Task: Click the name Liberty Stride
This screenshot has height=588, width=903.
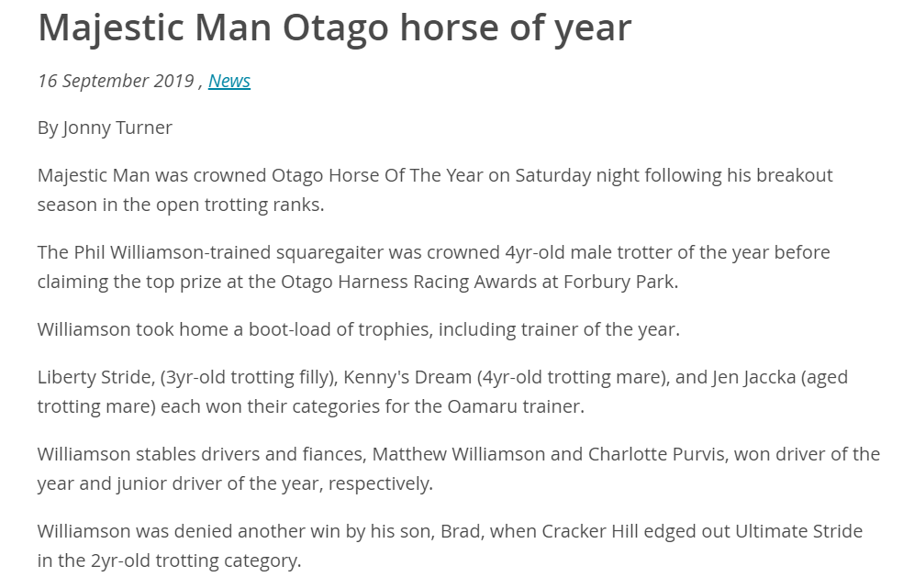Action: point(95,377)
